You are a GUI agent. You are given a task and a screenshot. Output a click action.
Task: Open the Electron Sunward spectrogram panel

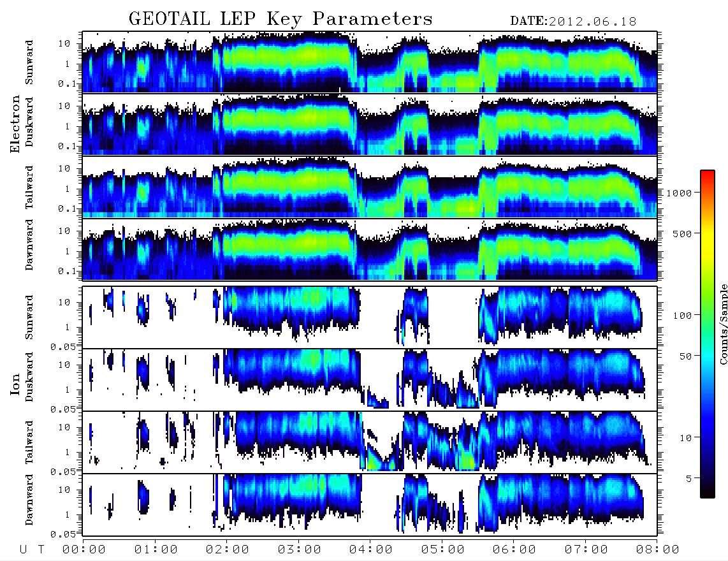click(370, 62)
